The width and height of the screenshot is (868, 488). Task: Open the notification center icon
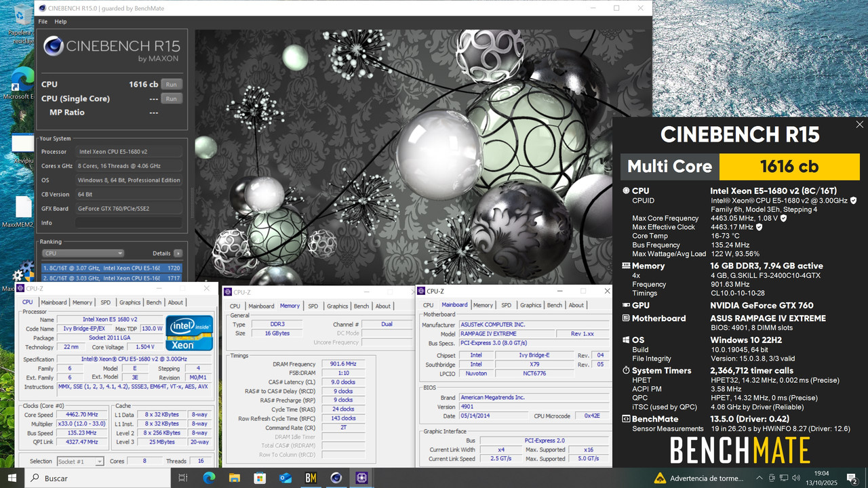click(x=852, y=479)
